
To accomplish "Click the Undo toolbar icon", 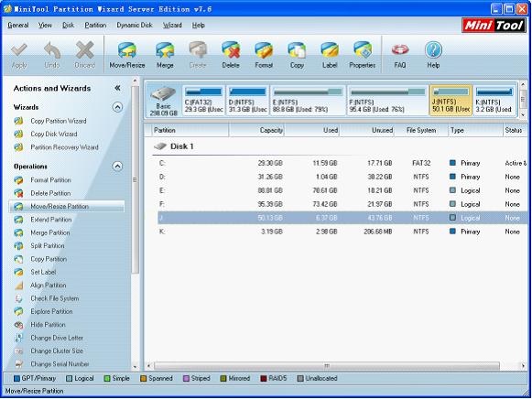I will (52, 56).
